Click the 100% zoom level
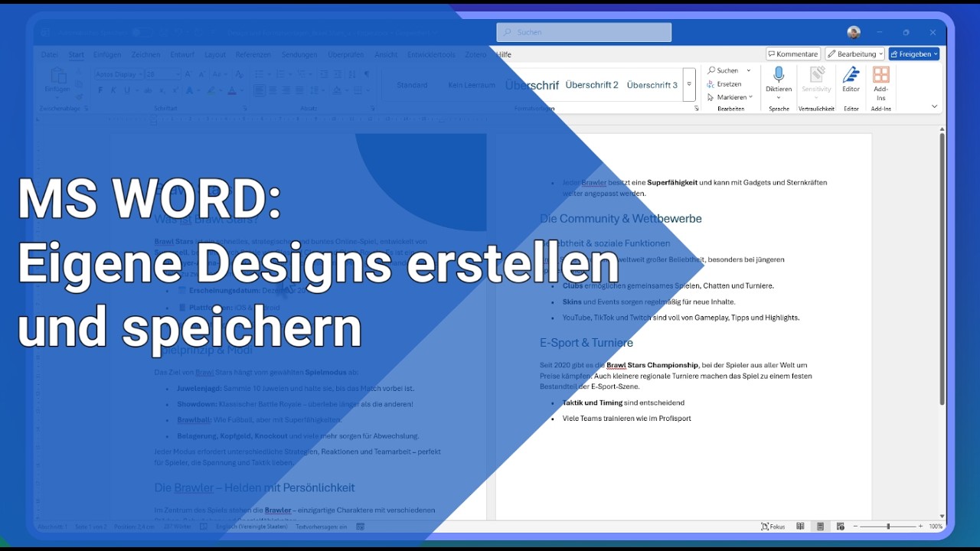This screenshot has width=980, height=551. click(936, 527)
